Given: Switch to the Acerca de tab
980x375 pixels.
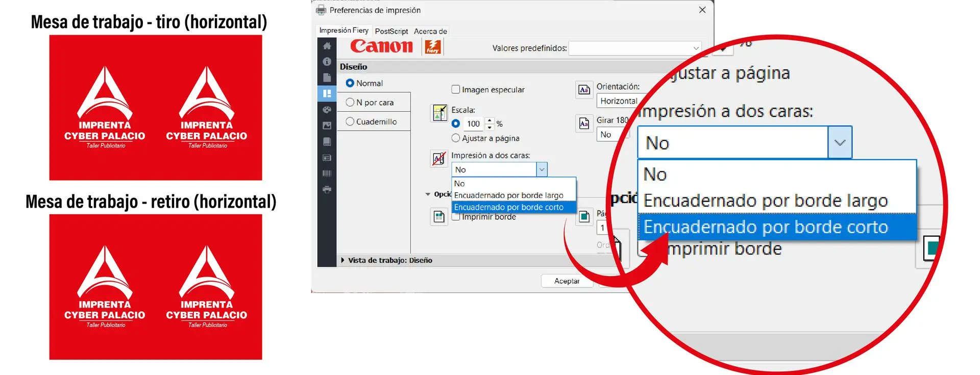Looking at the screenshot, I should (430, 31).
